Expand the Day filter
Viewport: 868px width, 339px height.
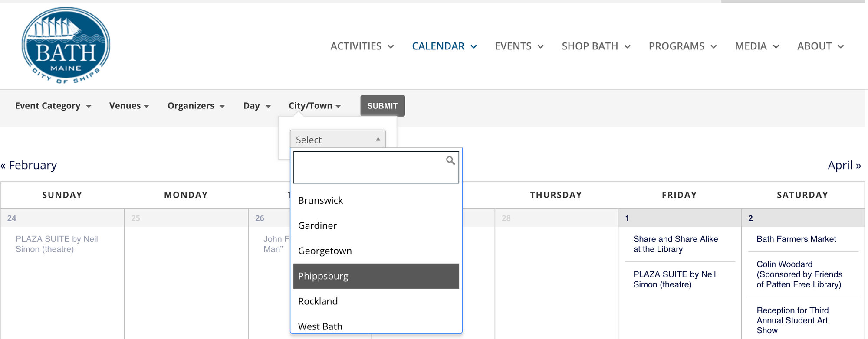pos(257,106)
